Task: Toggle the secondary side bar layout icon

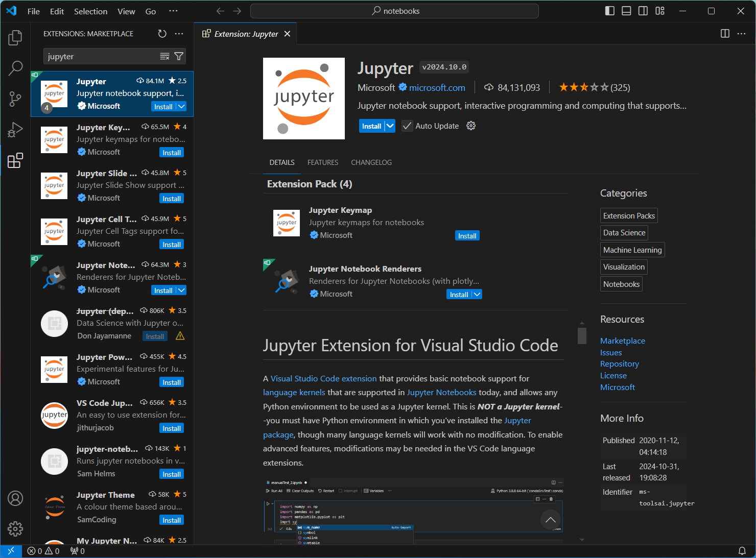Action: click(643, 11)
